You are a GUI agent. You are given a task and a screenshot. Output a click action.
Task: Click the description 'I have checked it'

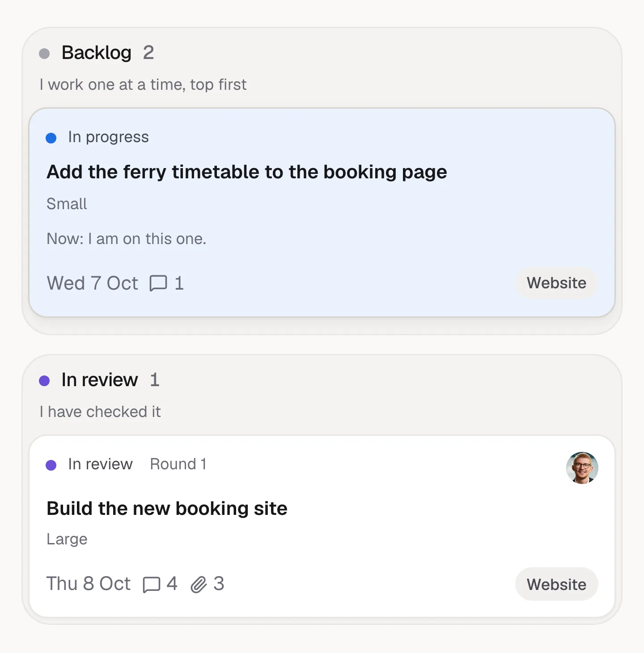100,412
